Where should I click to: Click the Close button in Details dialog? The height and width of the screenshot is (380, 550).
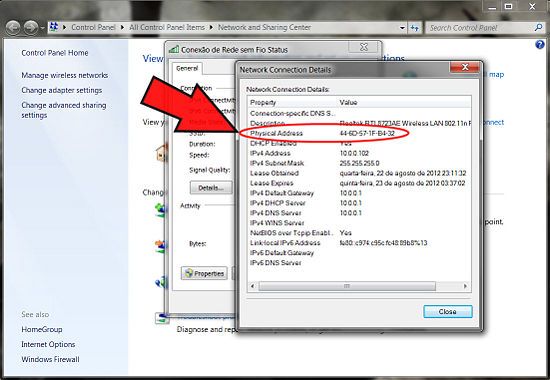[448, 312]
